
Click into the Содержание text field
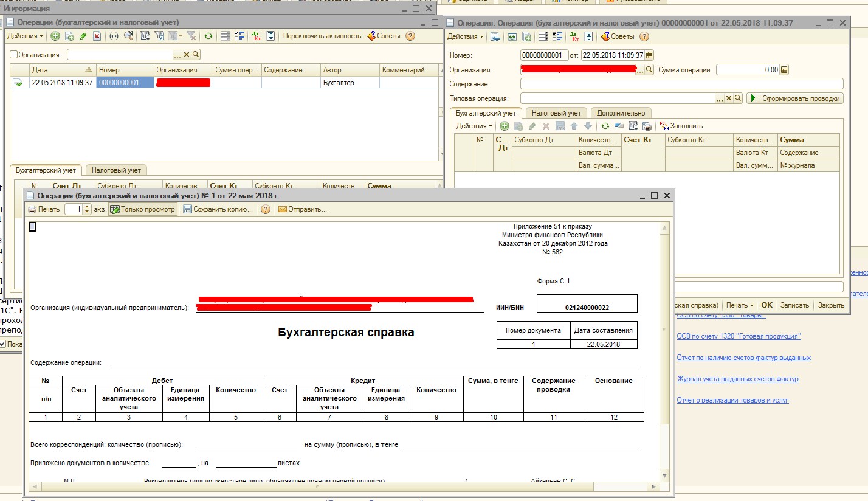pyautogui.click(x=681, y=84)
